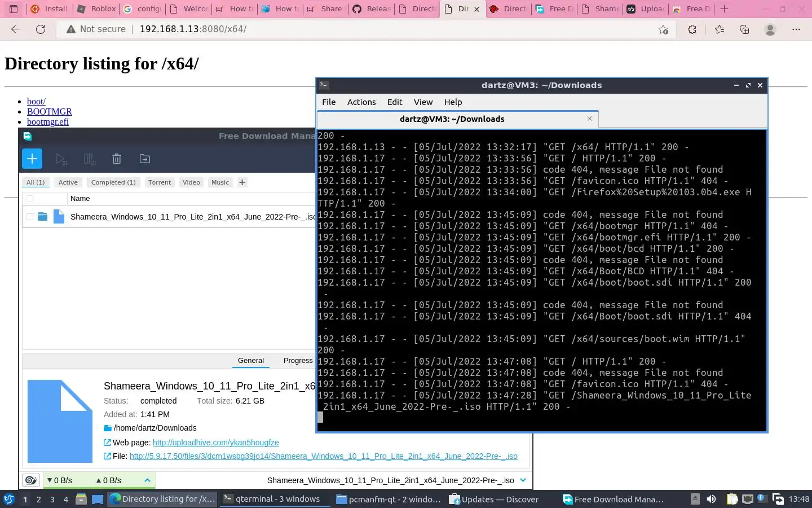Open the bootmgr.efi file link
This screenshot has height=508, width=812.
pyautogui.click(x=48, y=122)
